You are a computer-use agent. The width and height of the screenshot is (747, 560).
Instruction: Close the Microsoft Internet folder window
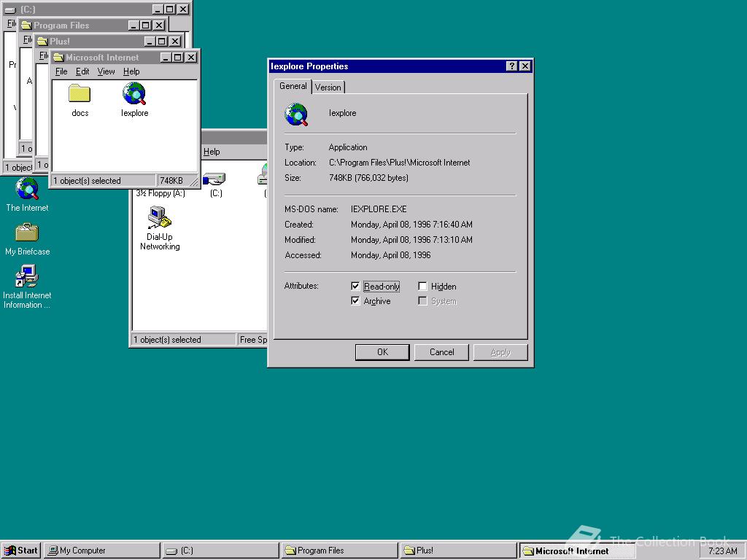191,58
